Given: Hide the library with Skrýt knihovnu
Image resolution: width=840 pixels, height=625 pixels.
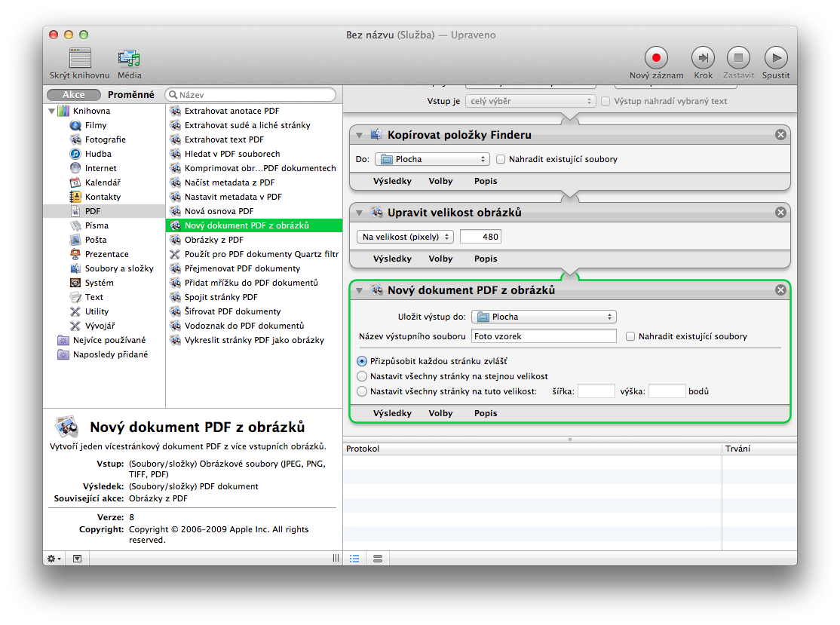Looking at the screenshot, I should pyautogui.click(x=80, y=58).
